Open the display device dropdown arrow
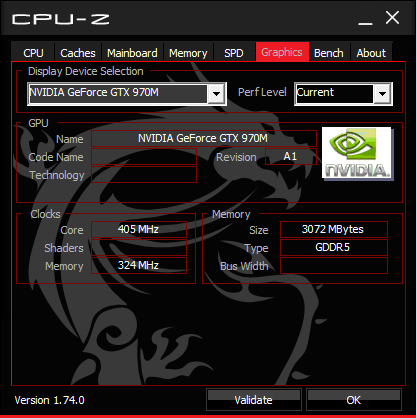This screenshot has width=417, height=419. point(216,94)
